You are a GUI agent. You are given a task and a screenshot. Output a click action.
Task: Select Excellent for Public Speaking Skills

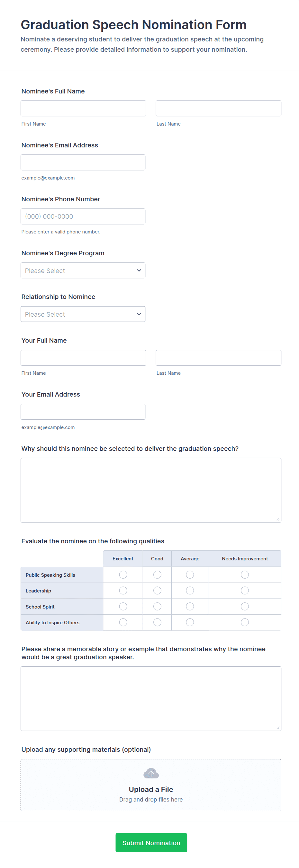(x=123, y=574)
